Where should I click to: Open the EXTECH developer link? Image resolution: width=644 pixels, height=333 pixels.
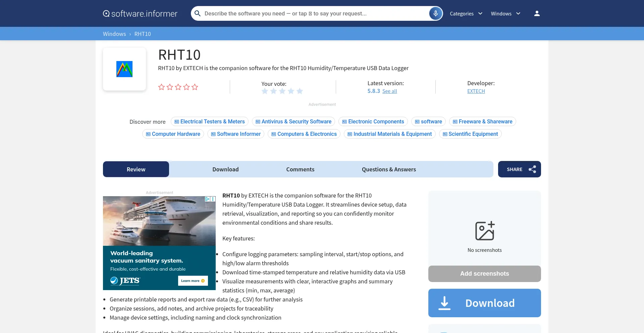coord(476,91)
